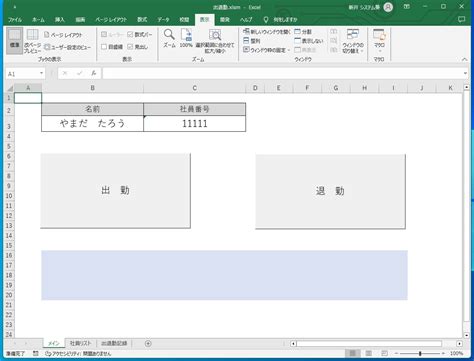The height and width of the screenshot is (361, 474).
Task: Open the ホーム tab
Action: click(x=38, y=20)
